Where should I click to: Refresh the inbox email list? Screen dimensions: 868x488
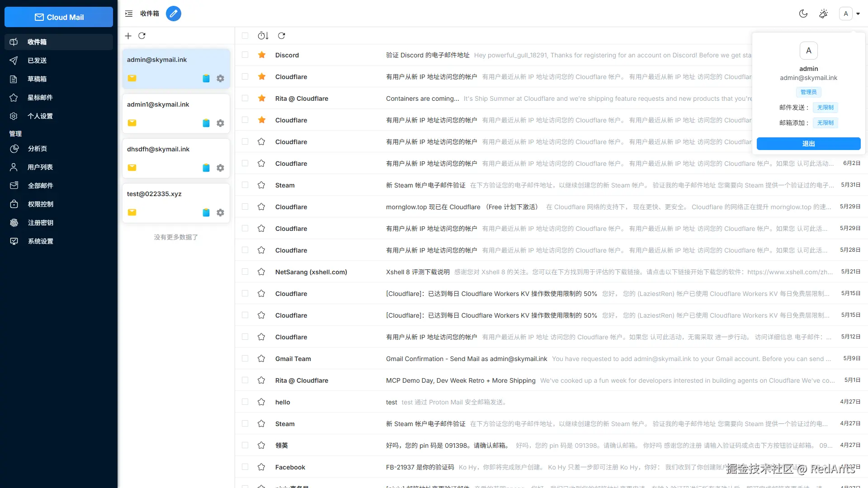point(282,36)
